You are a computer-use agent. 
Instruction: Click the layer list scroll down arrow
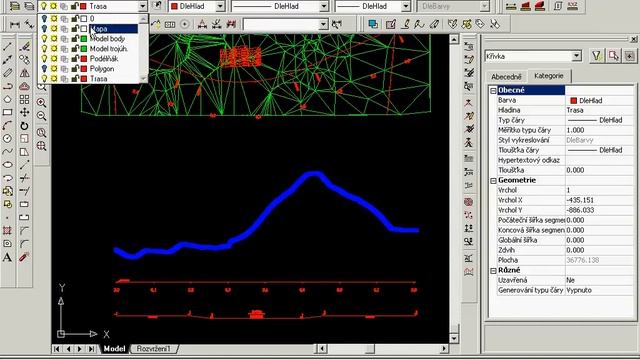coord(143,78)
